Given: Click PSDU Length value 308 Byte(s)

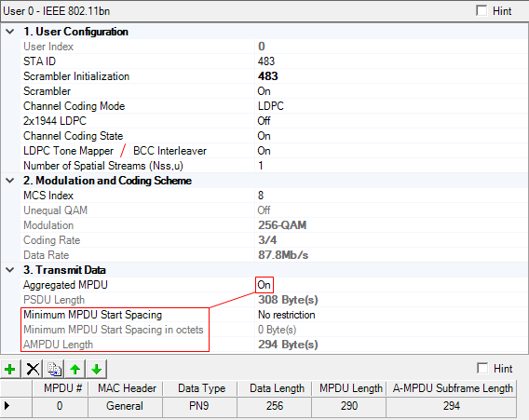Looking at the screenshot, I should pos(288,300).
